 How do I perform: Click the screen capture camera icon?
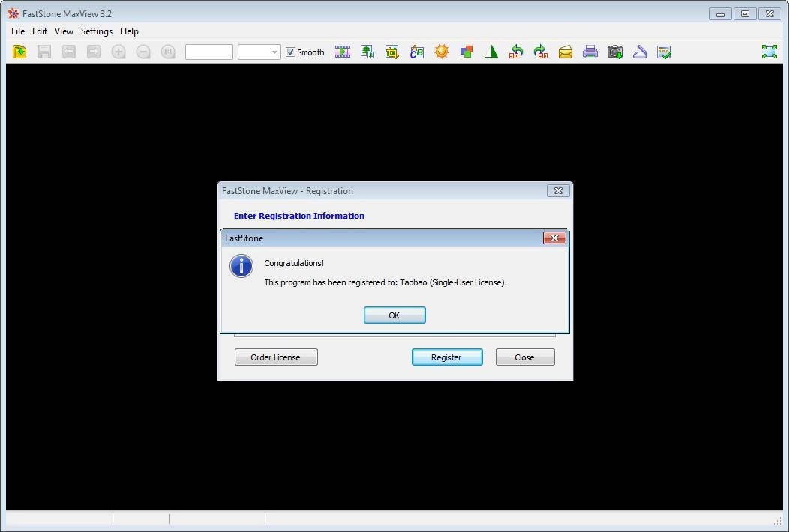coord(614,52)
